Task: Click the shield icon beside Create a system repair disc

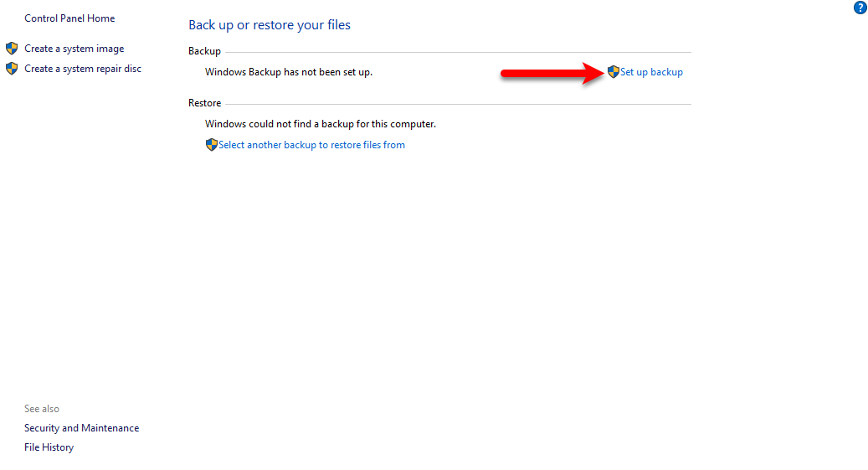Action: click(12, 68)
